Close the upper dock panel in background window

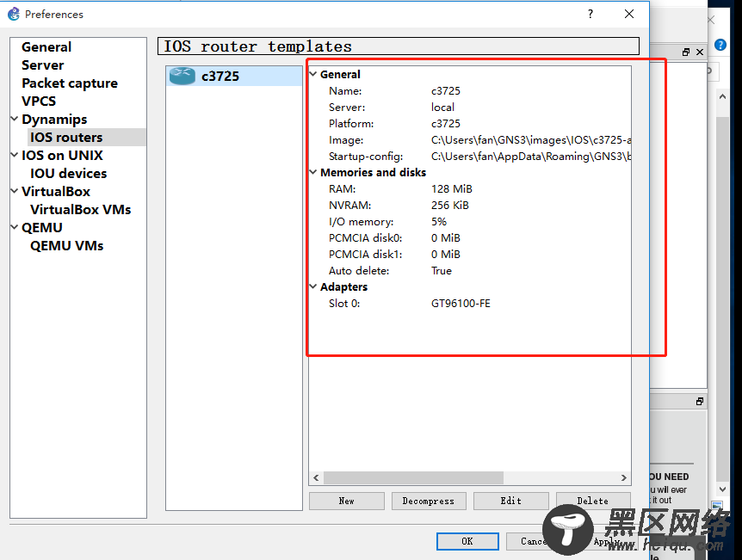700,52
